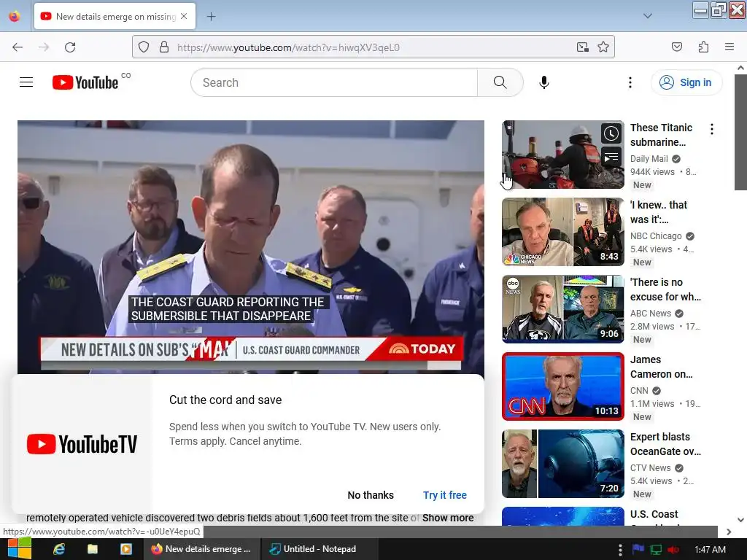Expand description with Show more
Viewport: 747px width, 560px height.
[x=448, y=518]
